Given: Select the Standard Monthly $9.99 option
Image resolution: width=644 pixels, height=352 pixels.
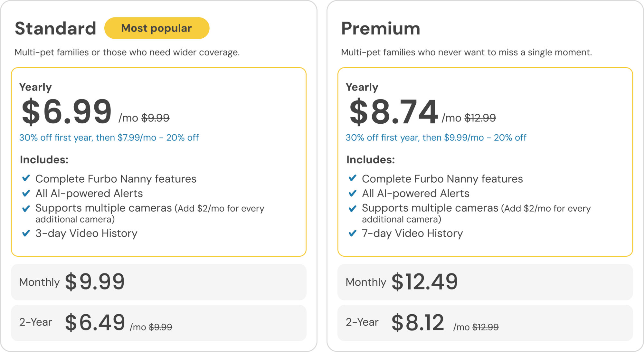Looking at the screenshot, I should tap(158, 282).
